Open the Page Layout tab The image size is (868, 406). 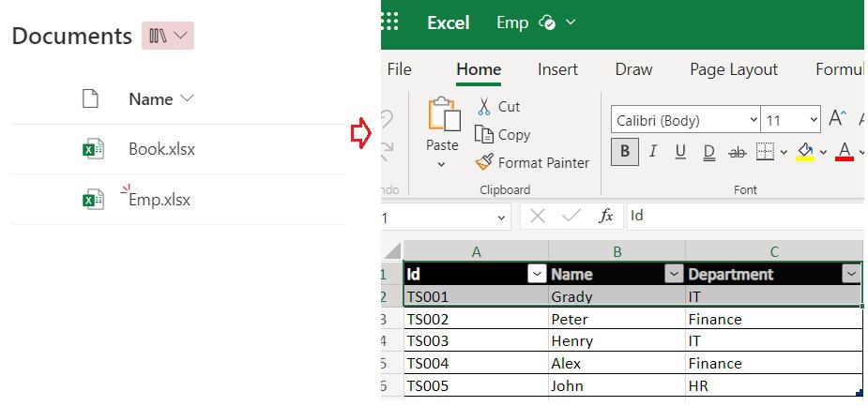point(734,69)
